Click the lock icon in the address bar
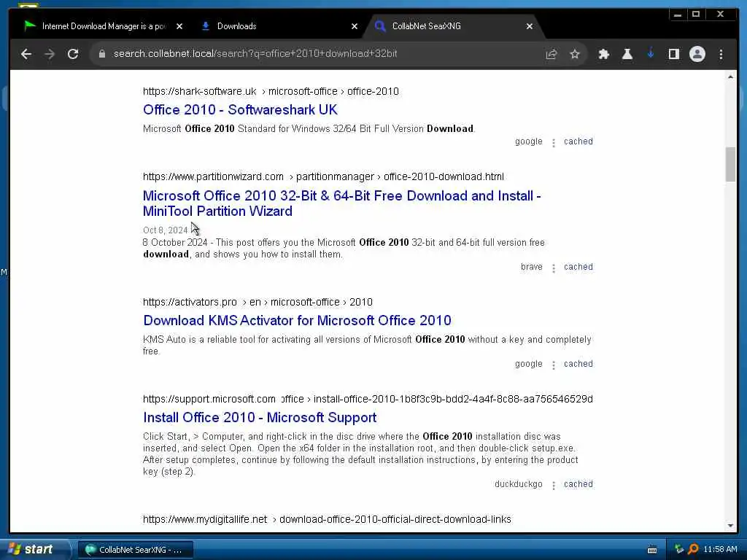The height and width of the screenshot is (560, 747). click(101, 54)
